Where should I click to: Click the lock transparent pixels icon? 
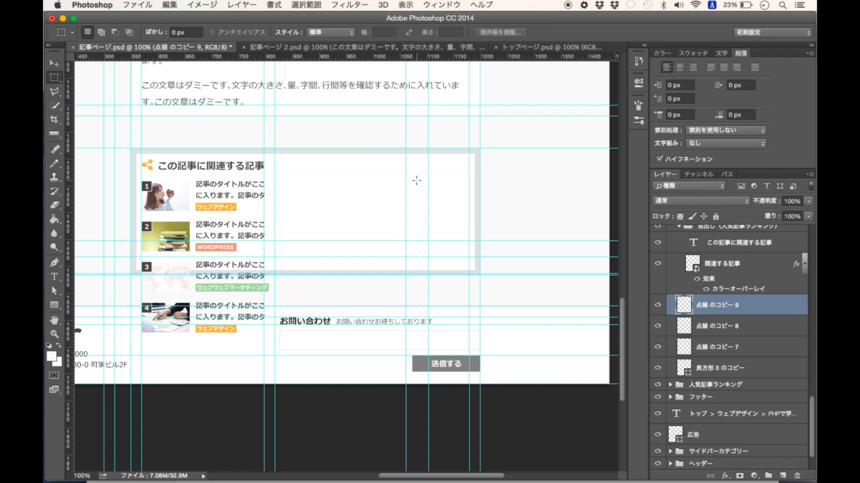click(680, 217)
